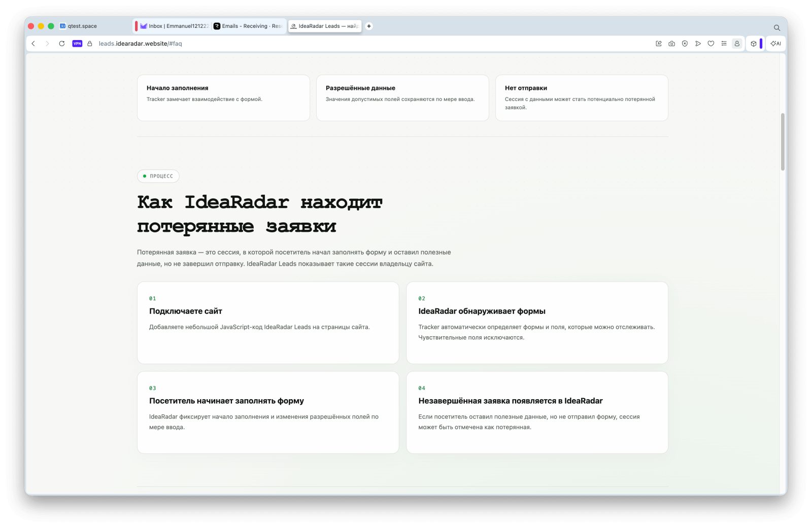Open the extensions cube icon
The image size is (812, 528).
click(x=754, y=44)
